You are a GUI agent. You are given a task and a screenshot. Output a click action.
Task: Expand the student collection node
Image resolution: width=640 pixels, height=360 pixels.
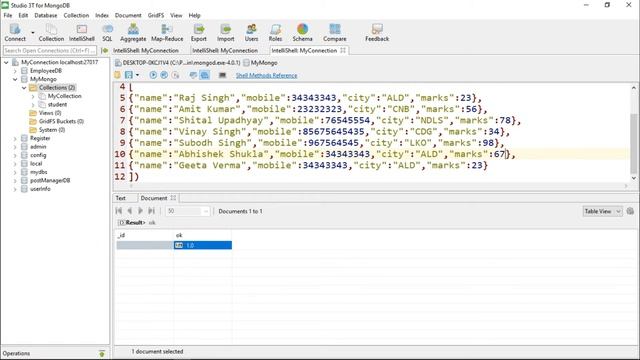(33, 105)
